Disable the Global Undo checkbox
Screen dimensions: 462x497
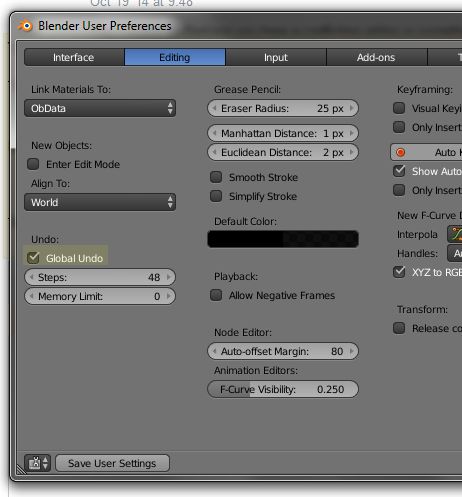33,258
